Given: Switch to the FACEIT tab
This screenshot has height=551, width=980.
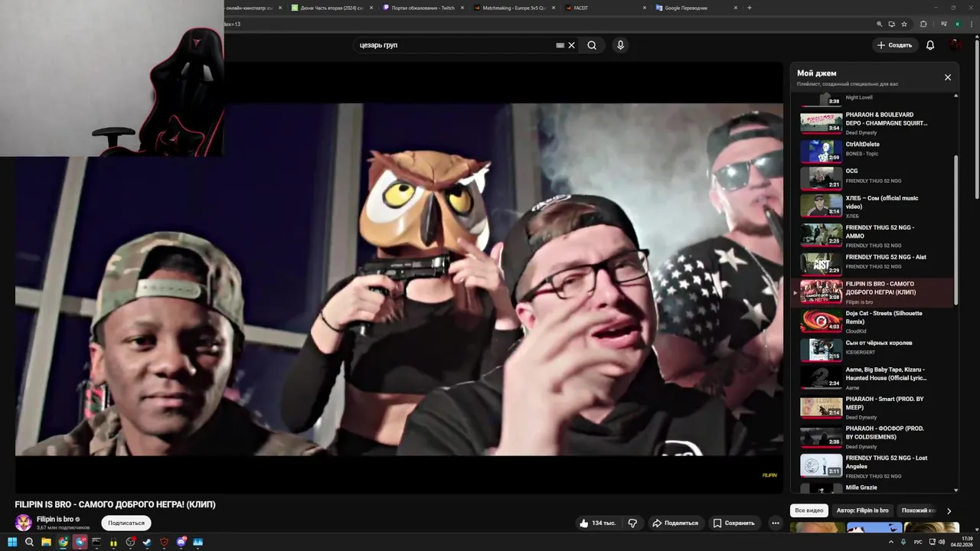Looking at the screenshot, I should (605, 8).
